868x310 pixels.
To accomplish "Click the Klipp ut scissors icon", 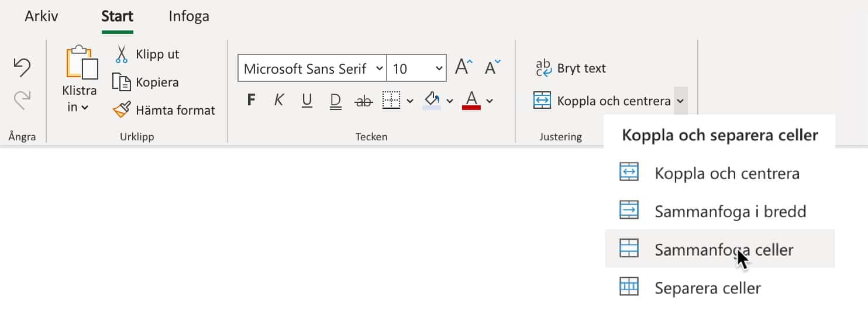I will tap(121, 54).
